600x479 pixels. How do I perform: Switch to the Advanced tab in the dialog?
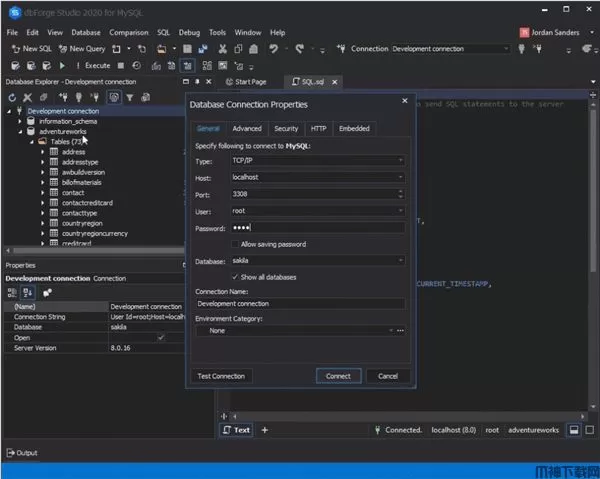pos(246,128)
